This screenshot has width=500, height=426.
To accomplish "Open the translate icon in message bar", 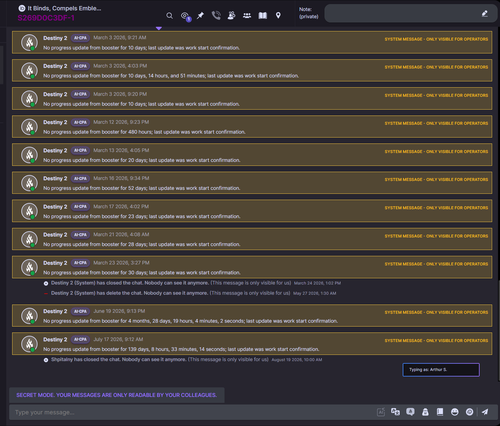I will tap(395, 412).
